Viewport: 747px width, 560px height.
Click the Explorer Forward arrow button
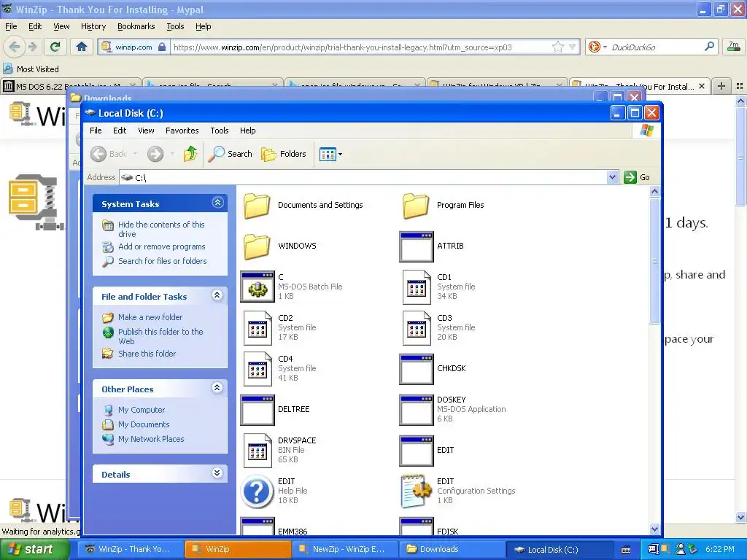click(155, 154)
